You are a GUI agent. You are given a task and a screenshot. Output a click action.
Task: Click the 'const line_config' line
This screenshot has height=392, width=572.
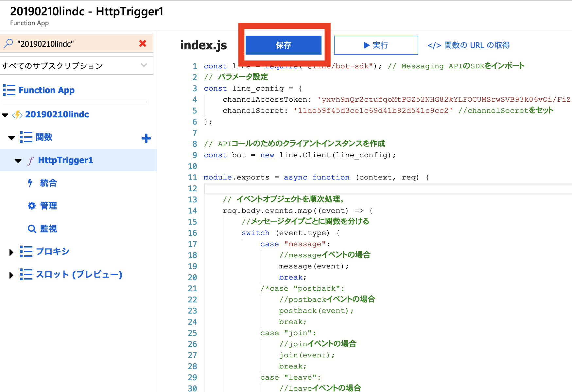point(253,89)
